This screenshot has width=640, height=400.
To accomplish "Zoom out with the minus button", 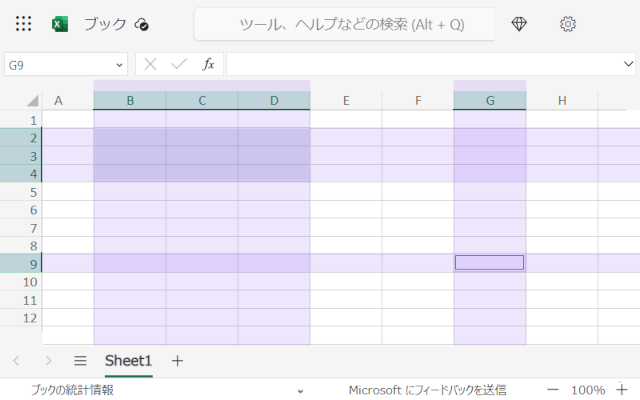I will 553,390.
